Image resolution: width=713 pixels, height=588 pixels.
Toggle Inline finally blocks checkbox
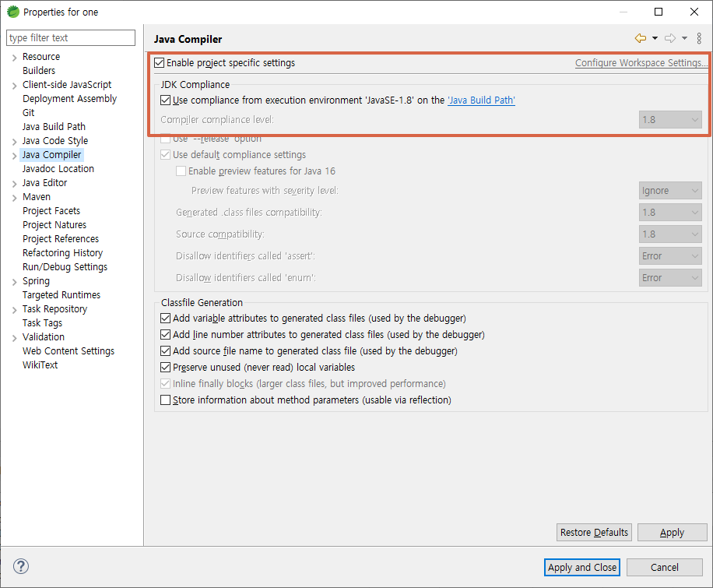tap(166, 384)
